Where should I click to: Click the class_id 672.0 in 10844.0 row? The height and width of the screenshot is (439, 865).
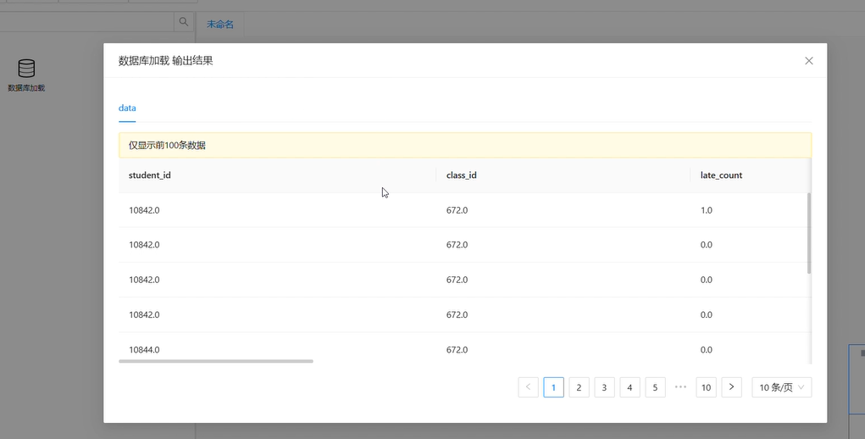[457, 350]
